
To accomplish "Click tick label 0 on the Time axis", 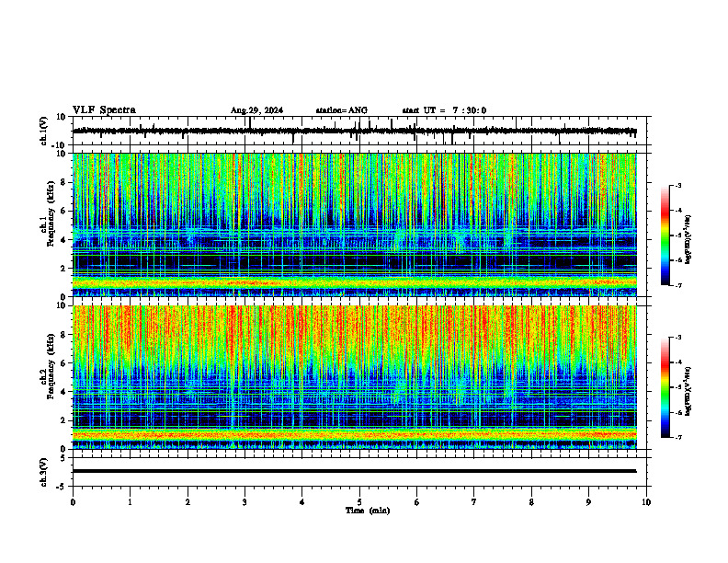I will [x=73, y=502].
